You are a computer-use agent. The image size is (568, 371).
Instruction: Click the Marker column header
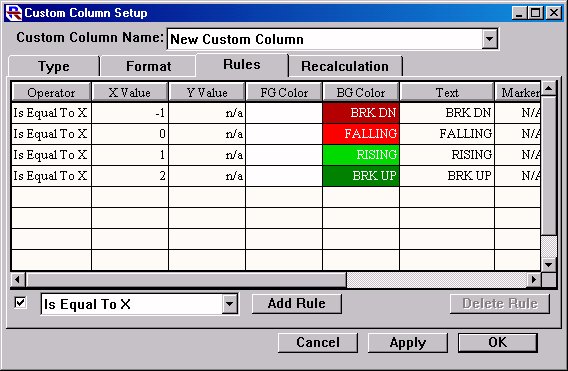point(518,92)
